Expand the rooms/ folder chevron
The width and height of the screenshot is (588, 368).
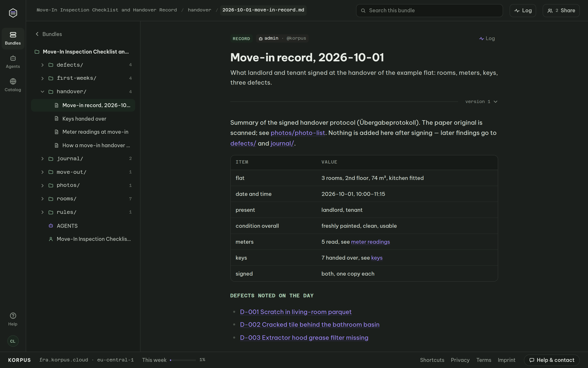pyautogui.click(x=42, y=199)
